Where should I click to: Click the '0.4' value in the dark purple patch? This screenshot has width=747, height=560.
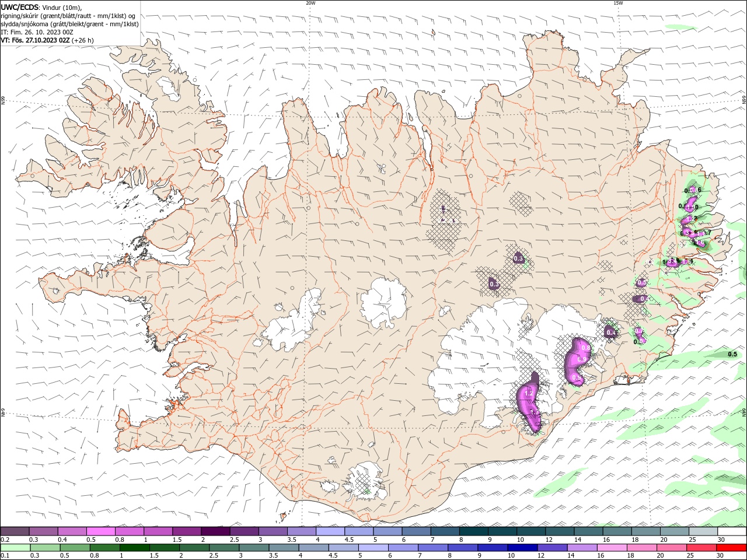[611, 333]
